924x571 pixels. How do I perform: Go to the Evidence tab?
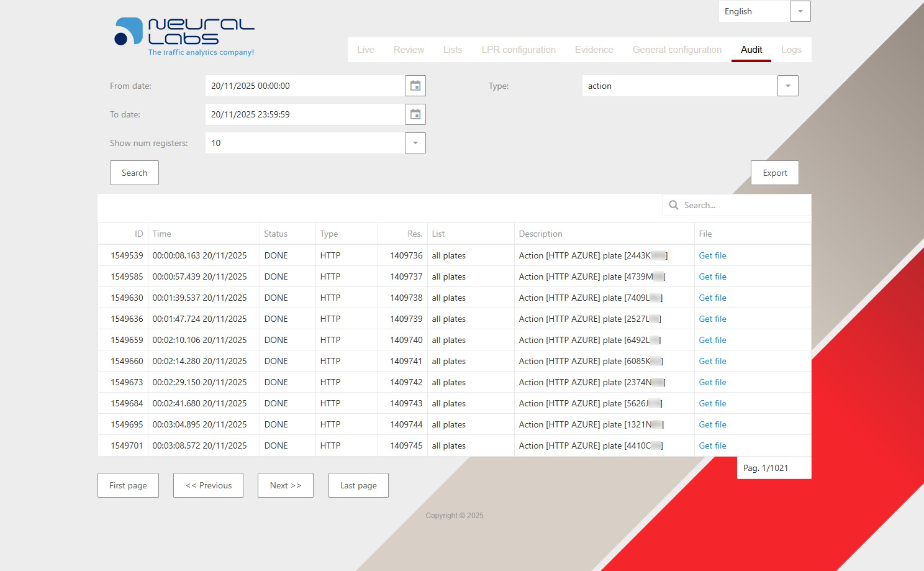point(594,50)
